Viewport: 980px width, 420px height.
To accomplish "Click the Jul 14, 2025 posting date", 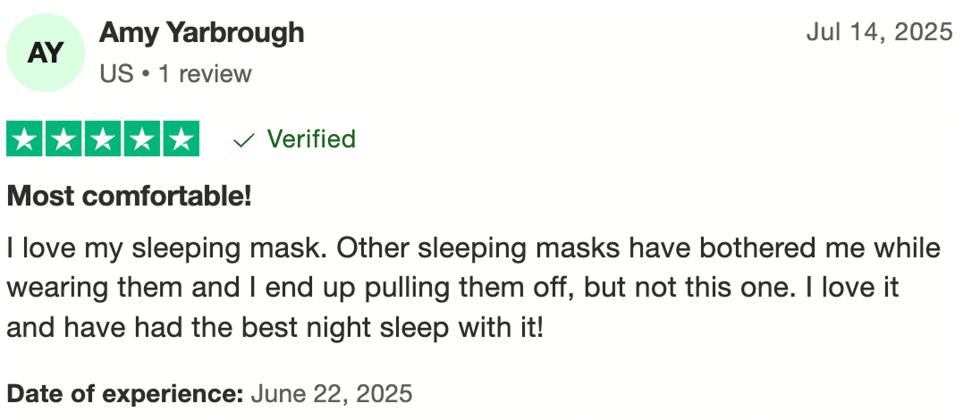I will [x=879, y=33].
